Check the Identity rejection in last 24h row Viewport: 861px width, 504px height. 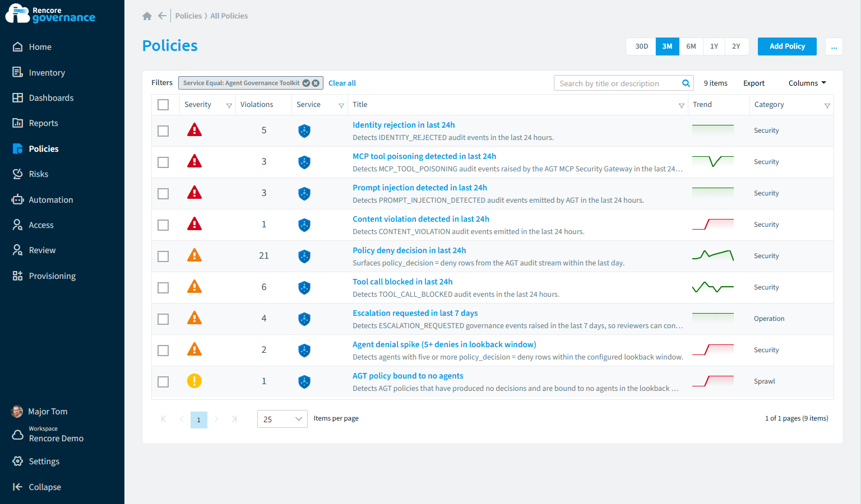(163, 131)
